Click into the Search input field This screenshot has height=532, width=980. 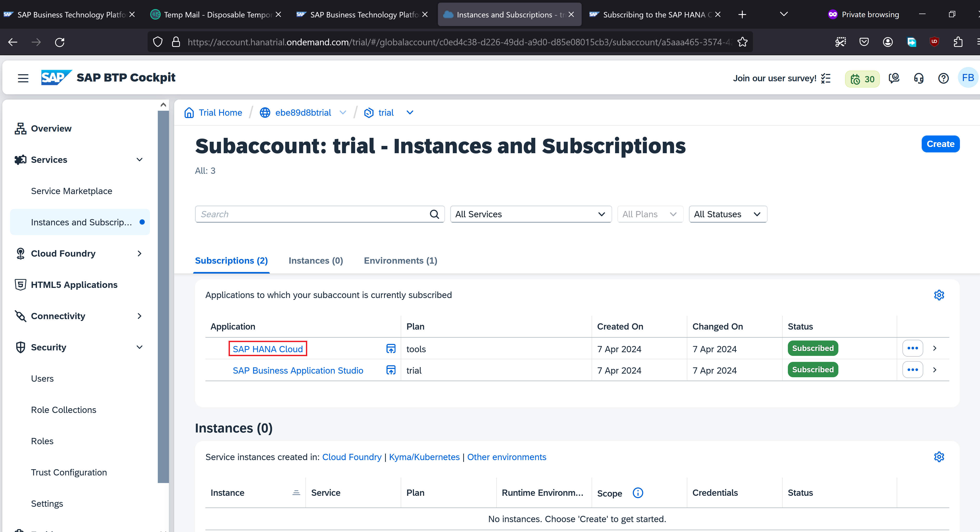click(312, 214)
